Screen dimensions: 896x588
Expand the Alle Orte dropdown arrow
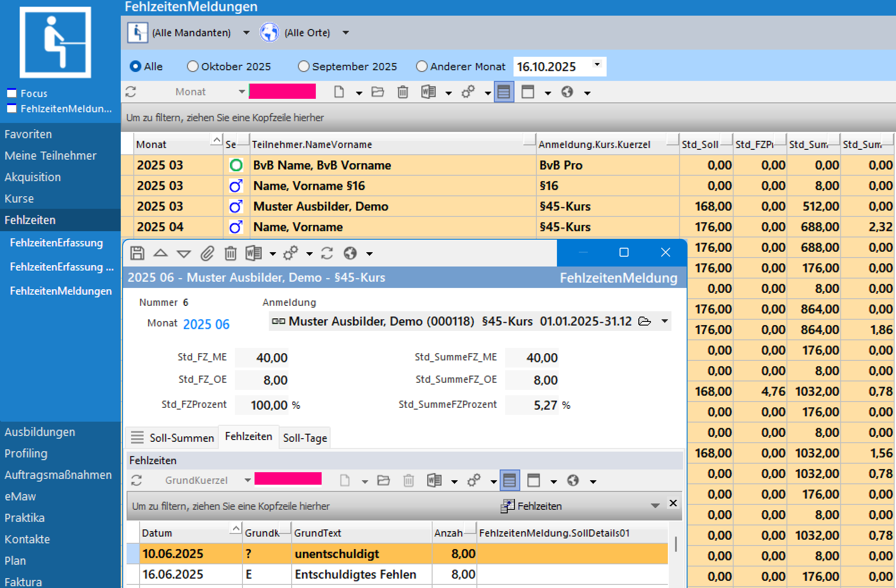click(345, 33)
